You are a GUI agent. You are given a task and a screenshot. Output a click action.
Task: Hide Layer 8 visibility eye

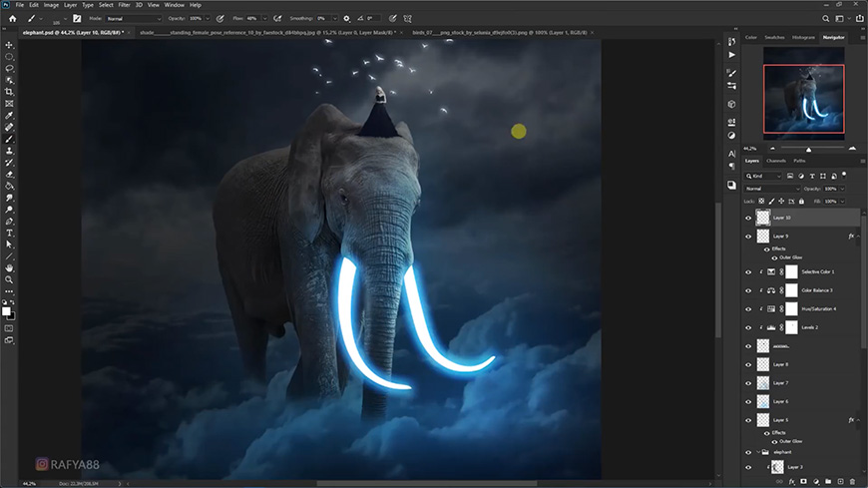pos(748,365)
